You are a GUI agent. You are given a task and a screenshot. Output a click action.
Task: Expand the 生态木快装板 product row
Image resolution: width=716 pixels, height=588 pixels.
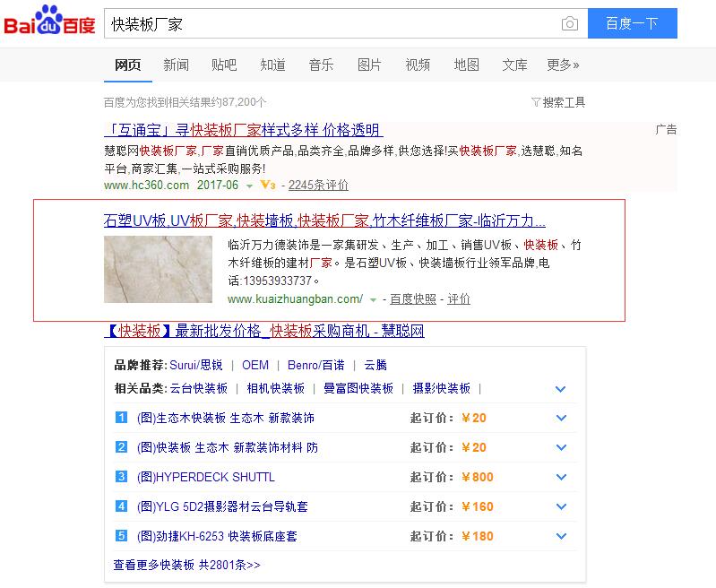click(561, 418)
